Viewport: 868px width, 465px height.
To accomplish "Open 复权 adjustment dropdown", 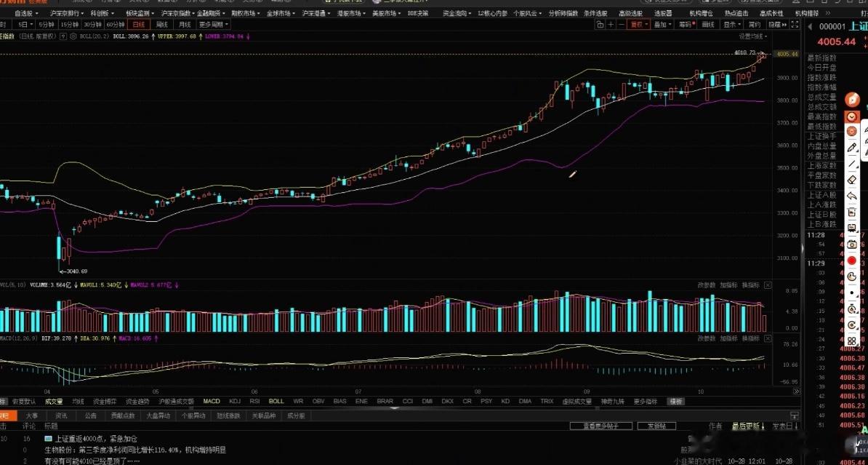I will (639, 25).
